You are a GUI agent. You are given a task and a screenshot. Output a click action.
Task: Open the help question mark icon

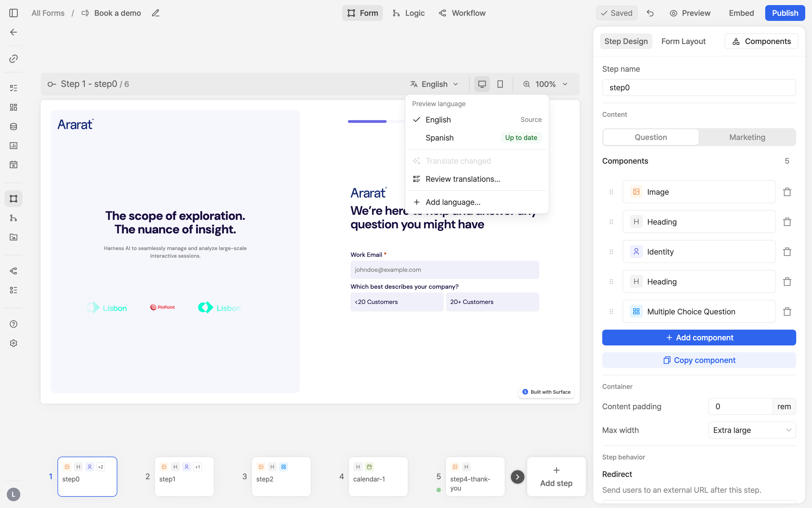(14, 324)
